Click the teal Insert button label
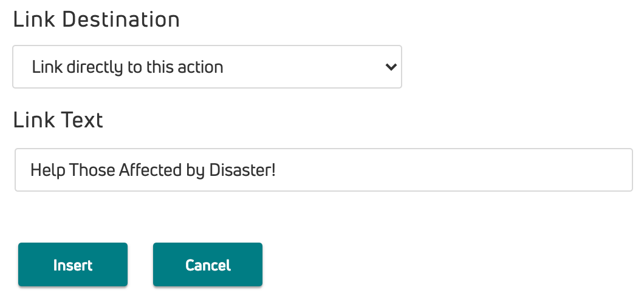 [x=73, y=265]
